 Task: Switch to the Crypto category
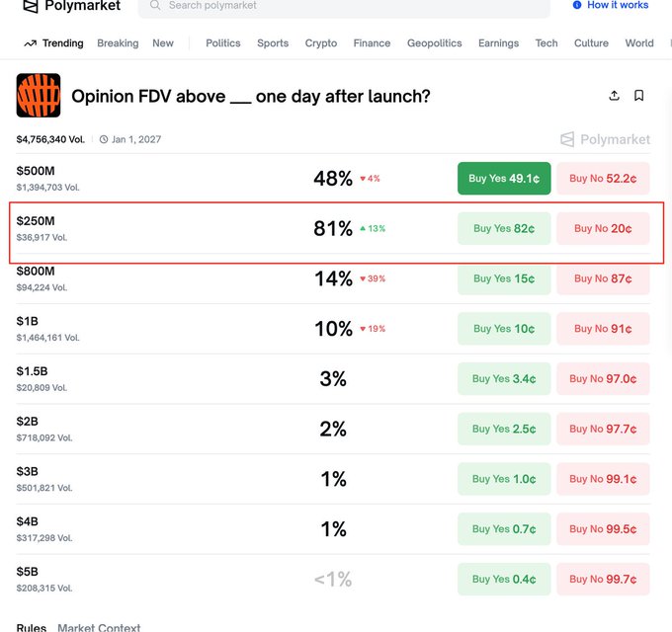click(321, 43)
